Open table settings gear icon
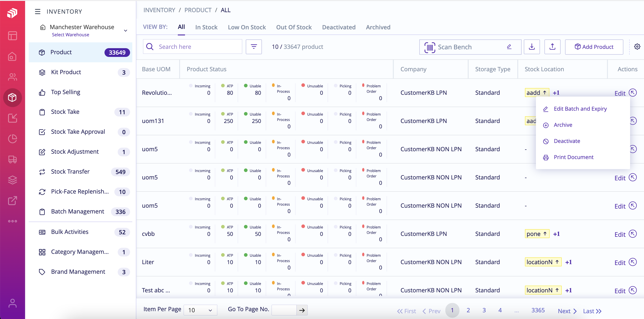This screenshot has height=319, width=644. pyautogui.click(x=637, y=47)
